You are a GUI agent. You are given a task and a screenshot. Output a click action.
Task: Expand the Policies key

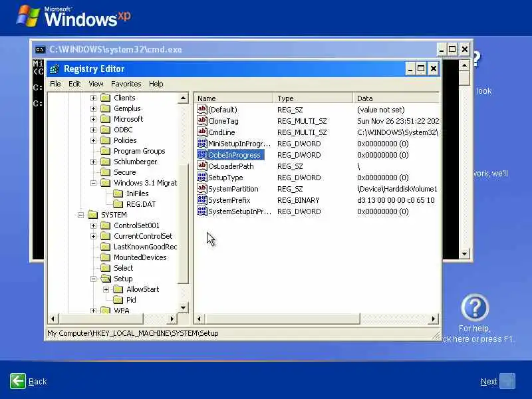point(93,140)
